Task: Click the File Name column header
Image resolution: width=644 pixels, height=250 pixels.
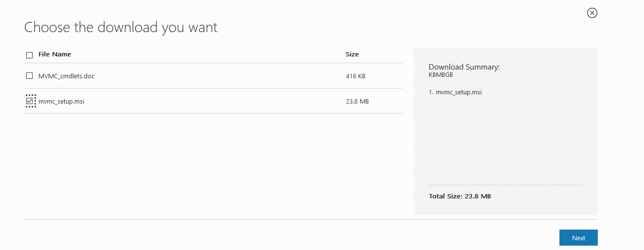Action: pos(54,54)
